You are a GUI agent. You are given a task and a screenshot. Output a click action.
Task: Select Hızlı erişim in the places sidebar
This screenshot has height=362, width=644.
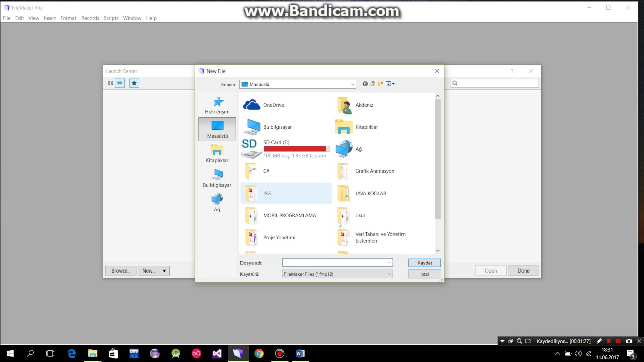click(217, 105)
